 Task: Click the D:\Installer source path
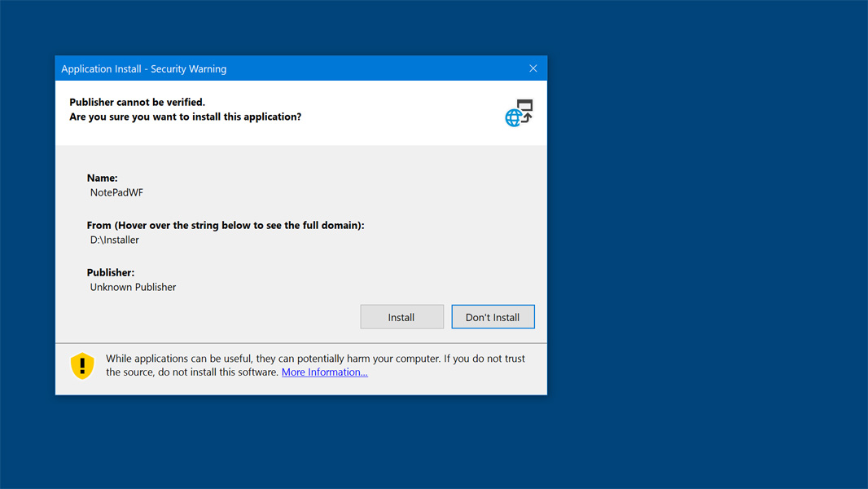point(115,240)
